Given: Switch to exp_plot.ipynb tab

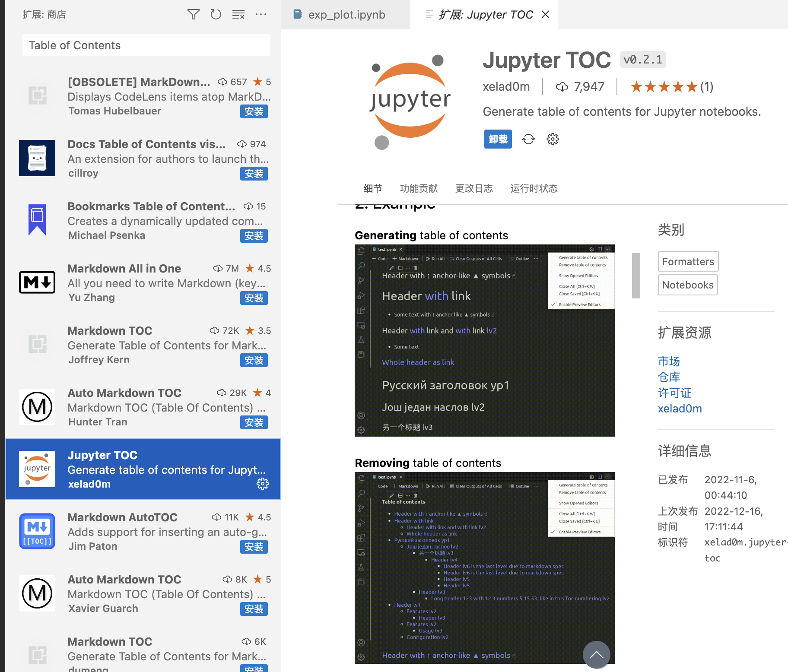Looking at the screenshot, I should 346,15.
